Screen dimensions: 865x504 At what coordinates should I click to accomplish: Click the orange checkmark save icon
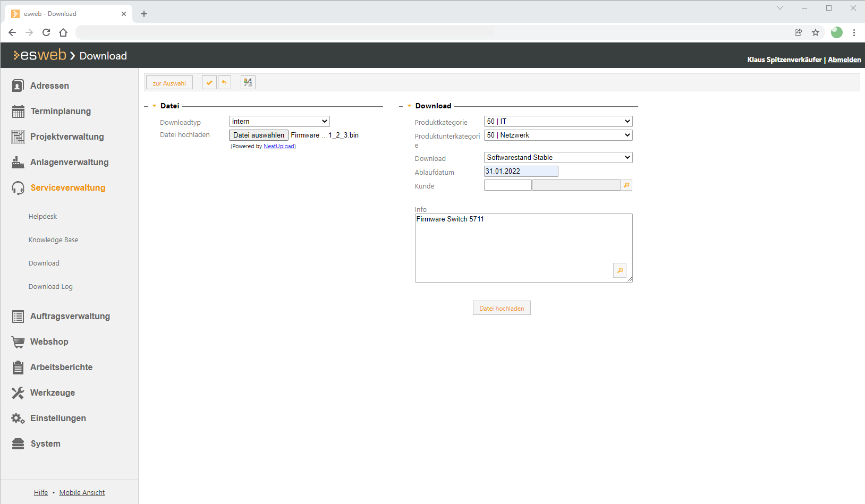(x=209, y=83)
